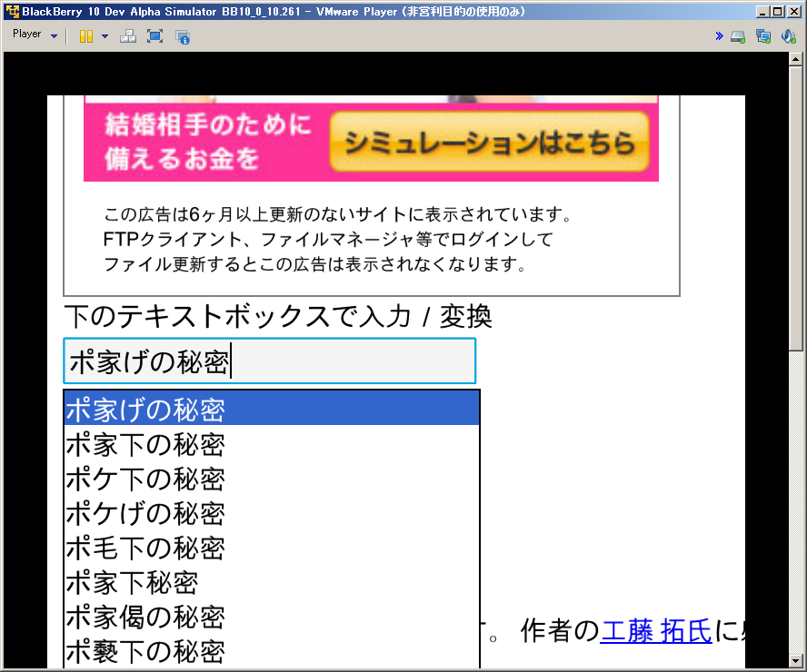Click the vertical scrollbar up arrow
Image resolution: width=807 pixels, height=672 pixels.
point(796,59)
